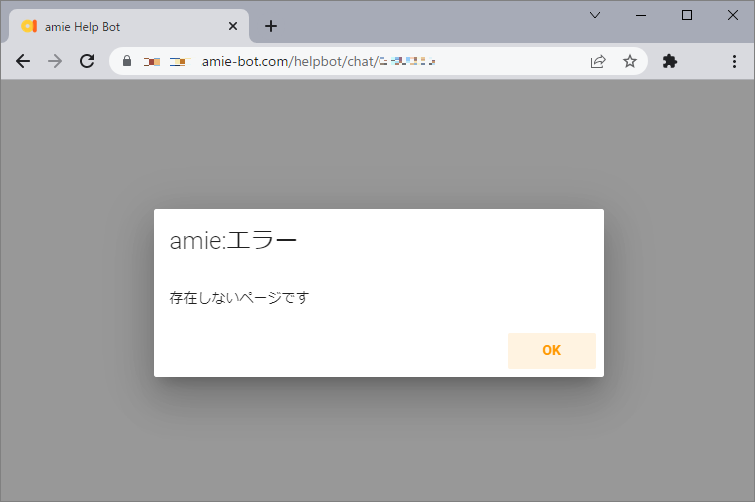This screenshot has height=502, width=755.
Task: Click the '存在しないページです' message text
Action: pyautogui.click(x=239, y=298)
